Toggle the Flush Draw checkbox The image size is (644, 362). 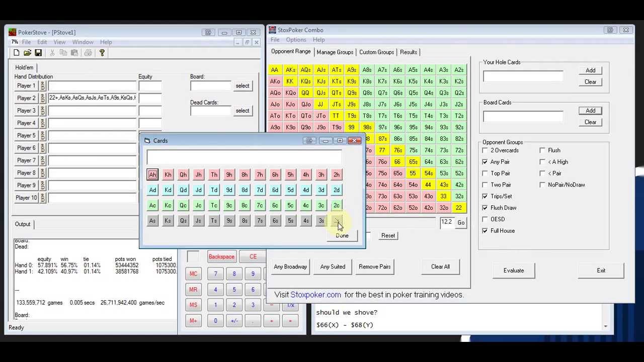click(485, 208)
